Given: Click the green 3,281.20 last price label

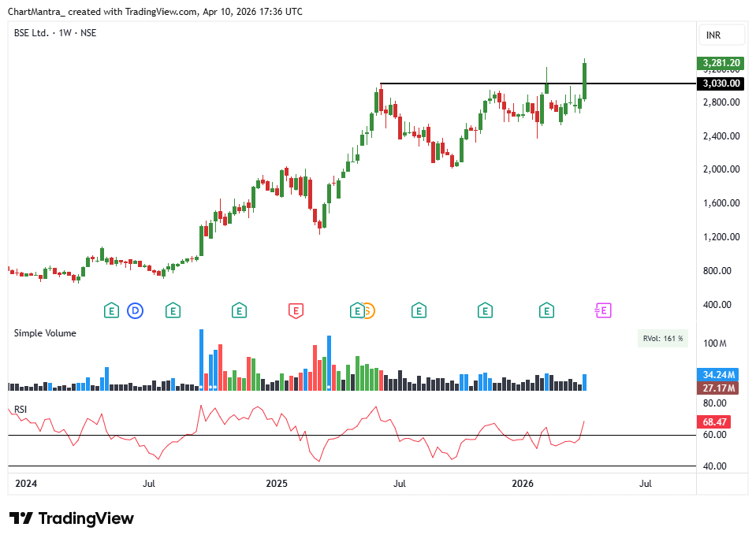Looking at the screenshot, I should pyautogui.click(x=720, y=63).
